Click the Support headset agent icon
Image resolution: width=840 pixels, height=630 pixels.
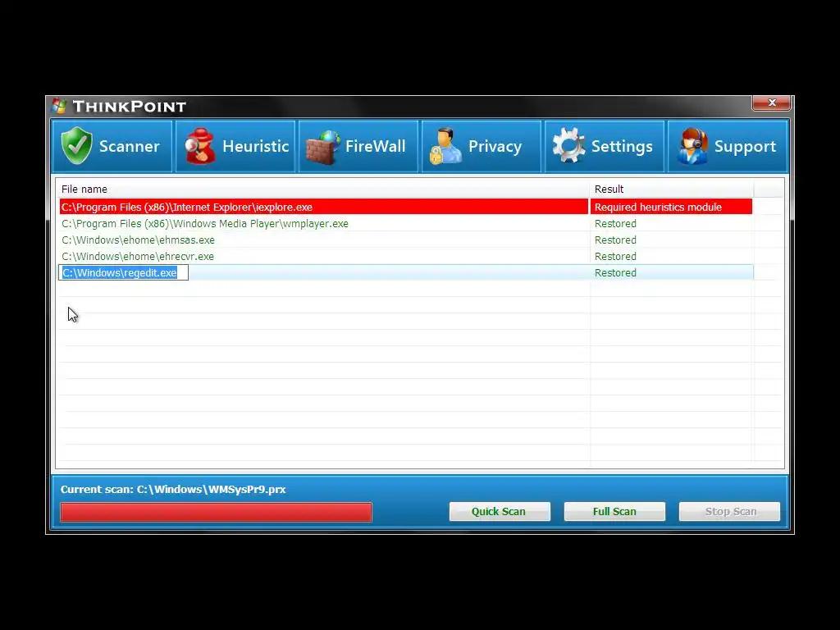click(x=692, y=146)
